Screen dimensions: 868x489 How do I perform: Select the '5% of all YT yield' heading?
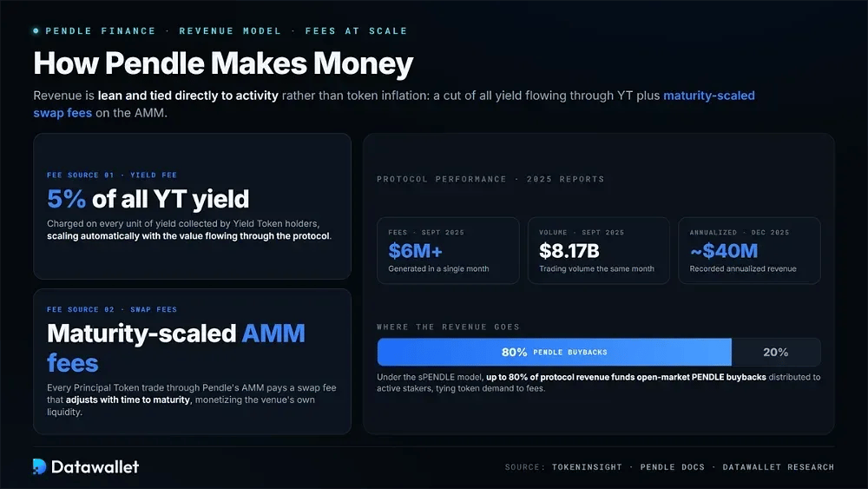point(148,200)
